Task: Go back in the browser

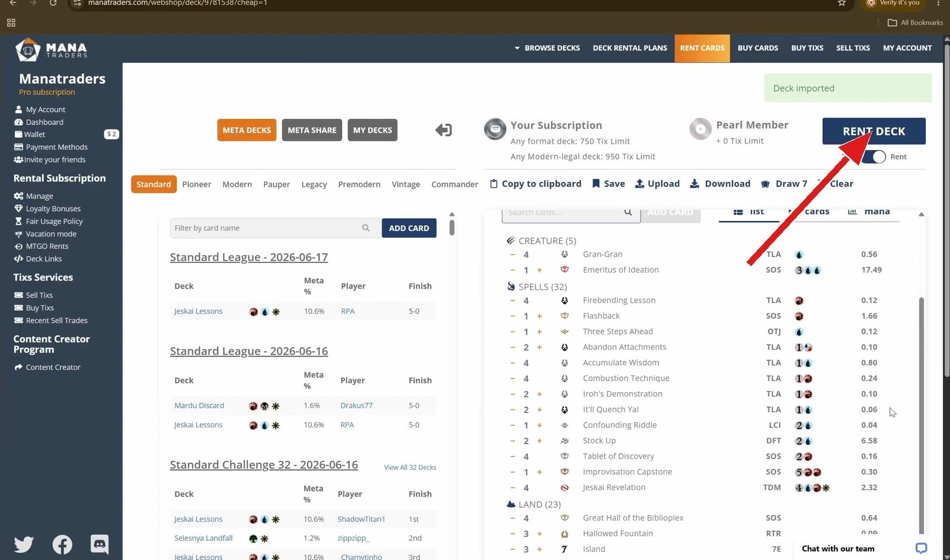Action: pos(13,3)
